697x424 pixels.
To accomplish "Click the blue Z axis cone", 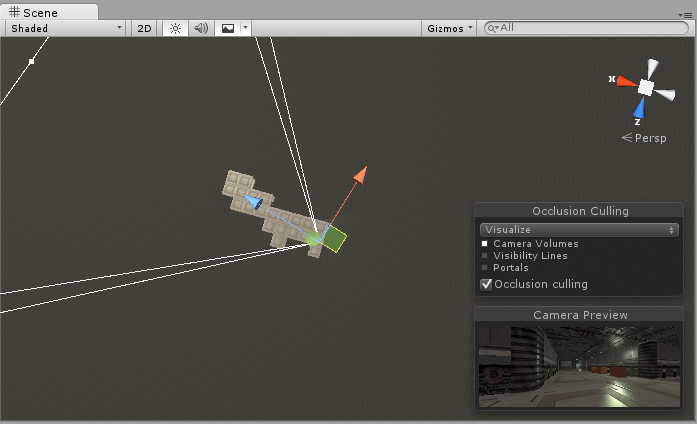I will 639,108.
